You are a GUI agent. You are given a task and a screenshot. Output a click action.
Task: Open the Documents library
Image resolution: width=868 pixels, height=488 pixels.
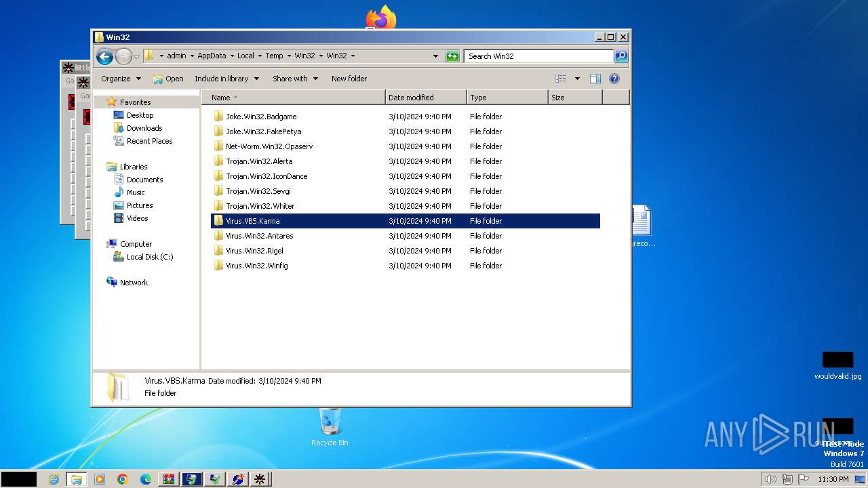coord(144,180)
